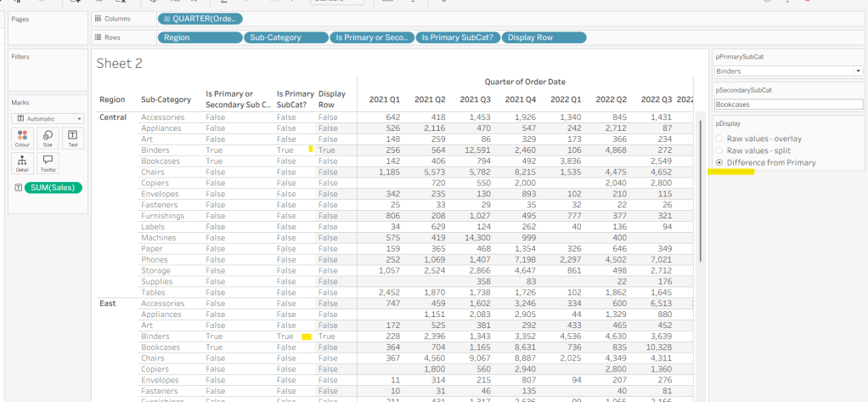The image size is (868, 402).
Task: Expand the QUARTER(Order Date) pill
Action: [166, 19]
